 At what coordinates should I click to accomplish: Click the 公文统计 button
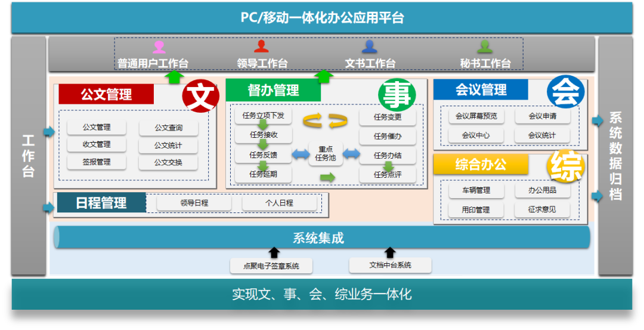(x=168, y=146)
